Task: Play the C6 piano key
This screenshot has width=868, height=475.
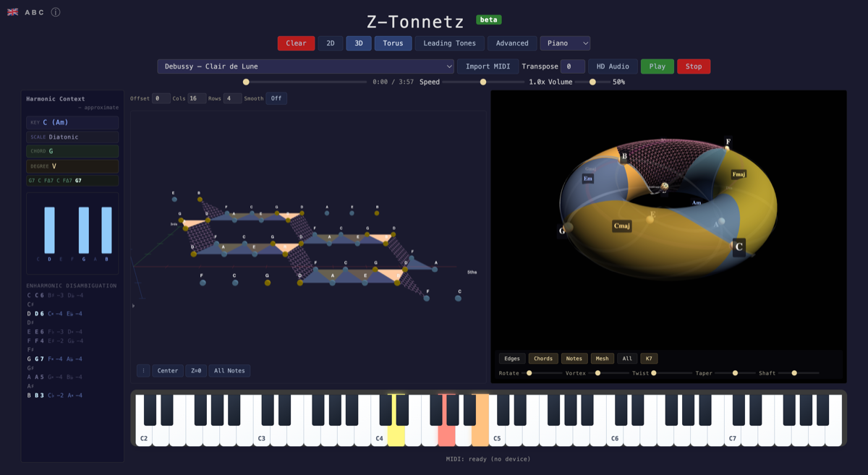Action: (x=615, y=434)
